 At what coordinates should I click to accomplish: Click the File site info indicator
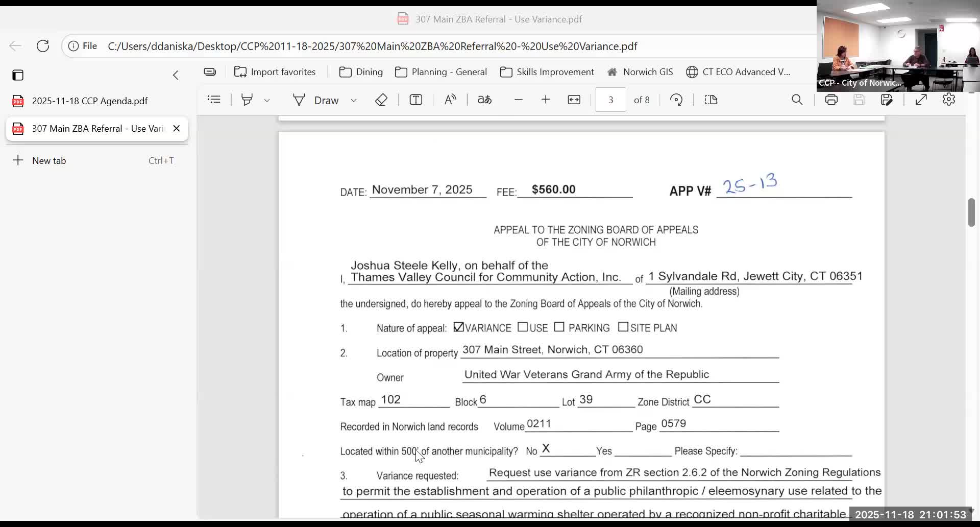83,46
